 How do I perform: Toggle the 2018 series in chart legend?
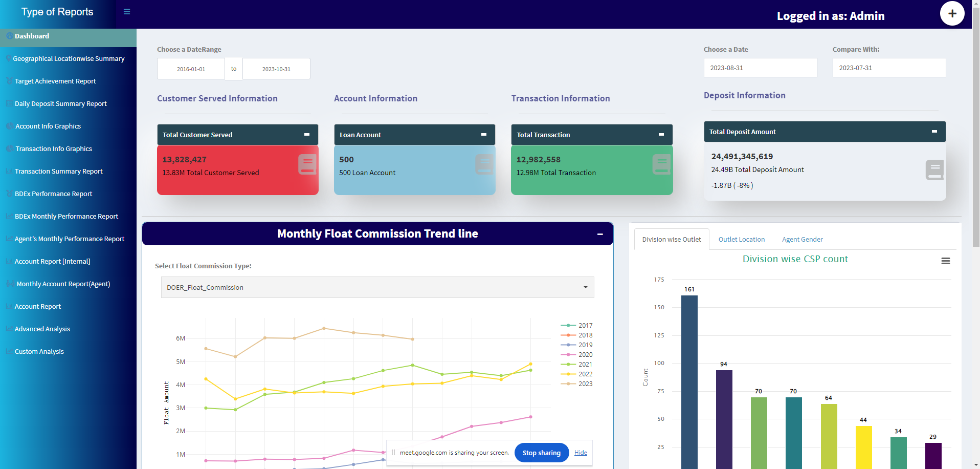point(576,335)
